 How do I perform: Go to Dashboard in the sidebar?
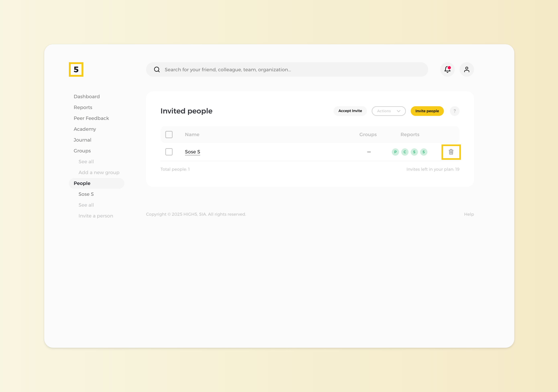[x=87, y=96]
